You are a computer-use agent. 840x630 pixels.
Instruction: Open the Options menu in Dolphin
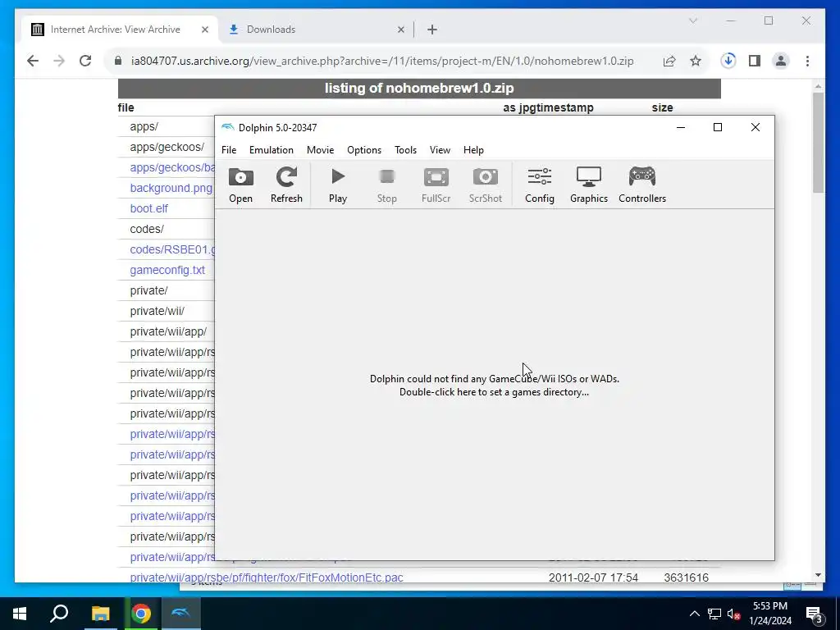[x=364, y=150]
